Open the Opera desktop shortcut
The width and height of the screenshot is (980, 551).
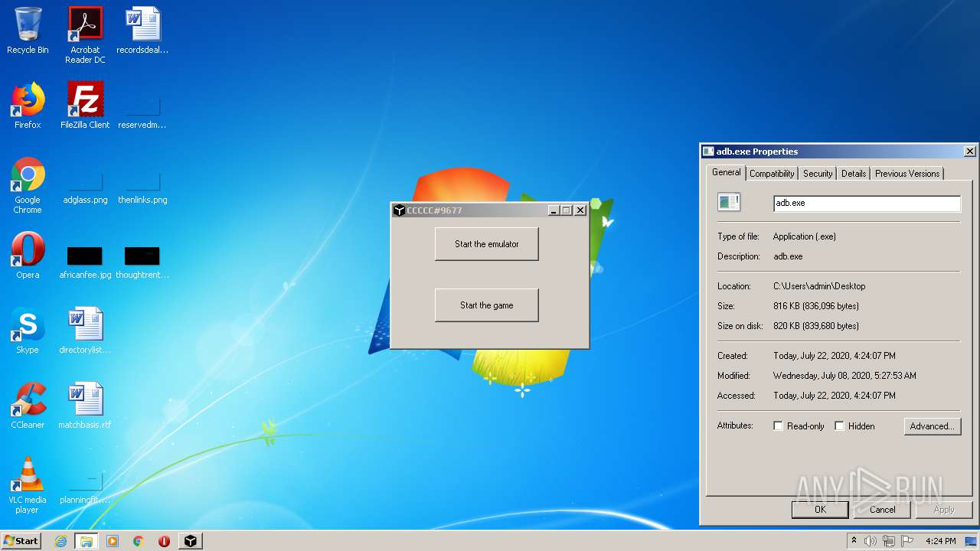[28, 256]
